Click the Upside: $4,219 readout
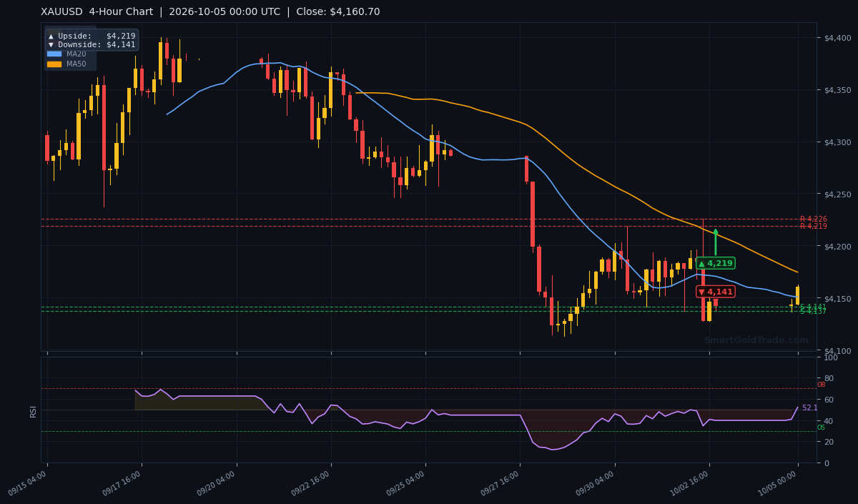The height and width of the screenshot is (504, 858). coord(92,36)
